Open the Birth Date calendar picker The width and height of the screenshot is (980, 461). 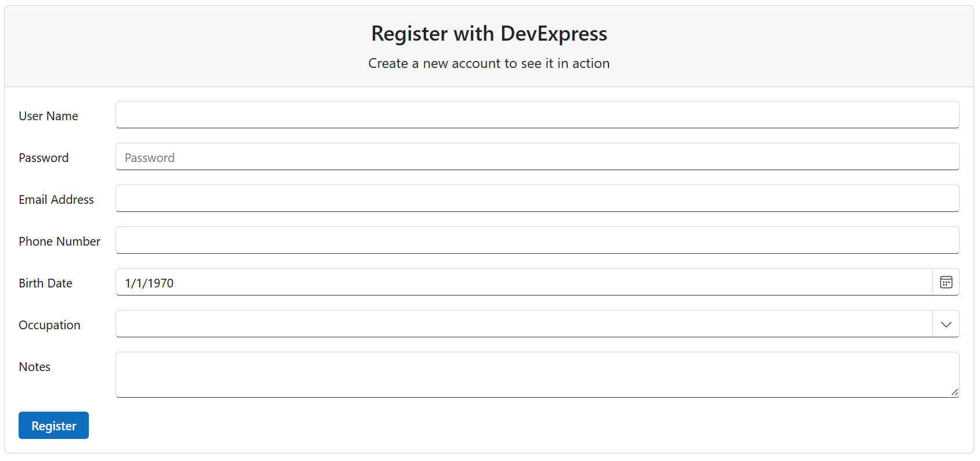point(946,282)
